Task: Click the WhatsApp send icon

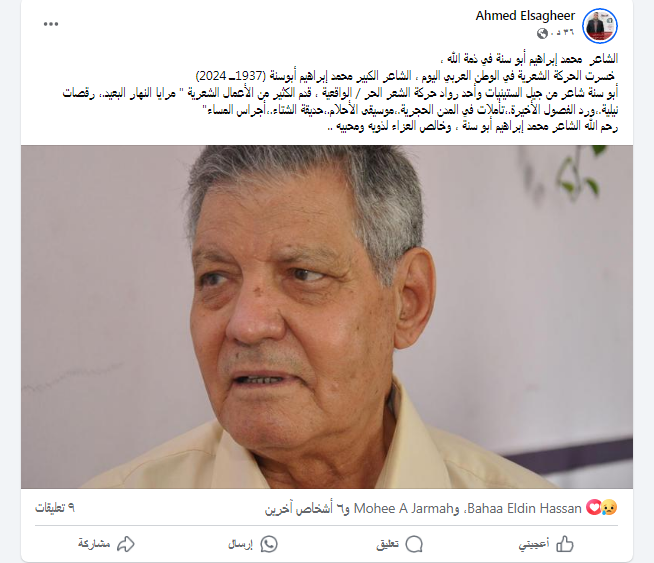Action: 269,544
